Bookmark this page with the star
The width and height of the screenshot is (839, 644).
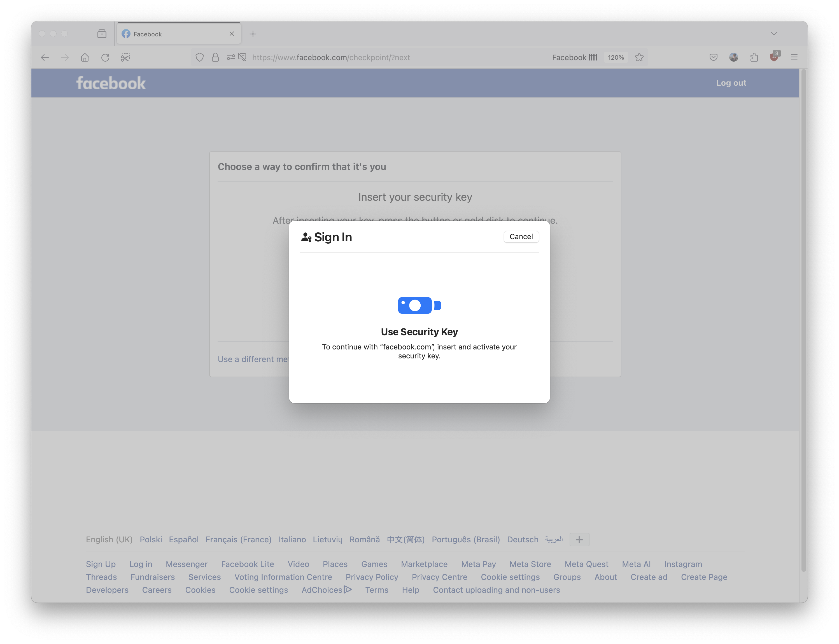coord(639,57)
